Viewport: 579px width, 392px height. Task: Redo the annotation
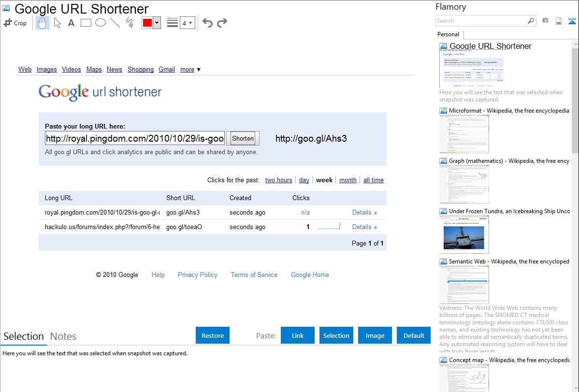pyautogui.click(x=222, y=23)
